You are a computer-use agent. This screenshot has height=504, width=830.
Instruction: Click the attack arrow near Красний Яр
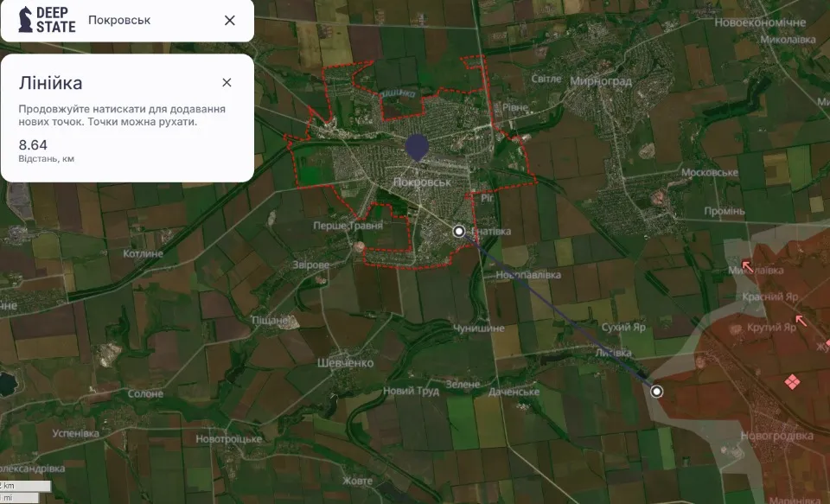click(x=802, y=320)
